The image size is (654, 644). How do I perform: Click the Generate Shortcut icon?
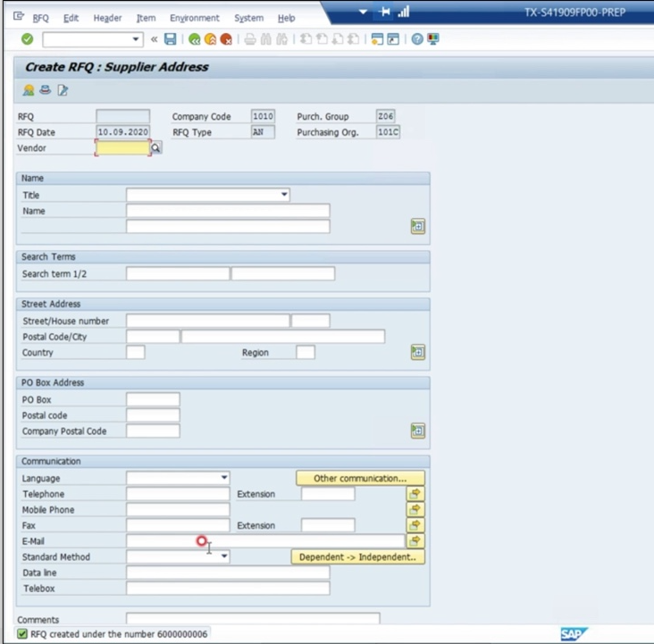click(x=393, y=39)
